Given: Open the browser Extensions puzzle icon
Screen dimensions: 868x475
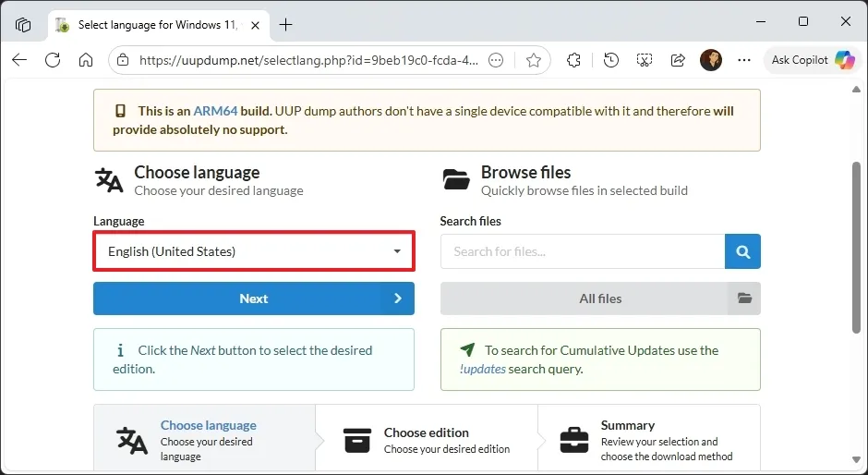Looking at the screenshot, I should pyautogui.click(x=574, y=60).
